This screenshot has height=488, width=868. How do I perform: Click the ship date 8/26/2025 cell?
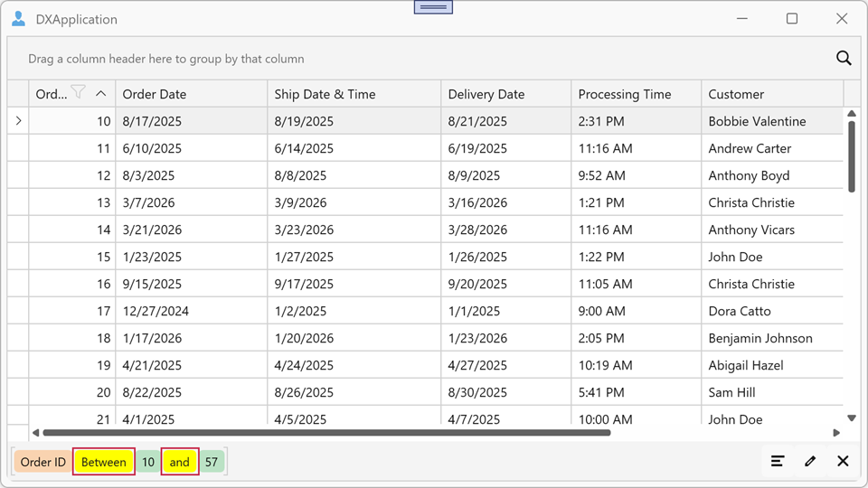pyautogui.click(x=354, y=392)
